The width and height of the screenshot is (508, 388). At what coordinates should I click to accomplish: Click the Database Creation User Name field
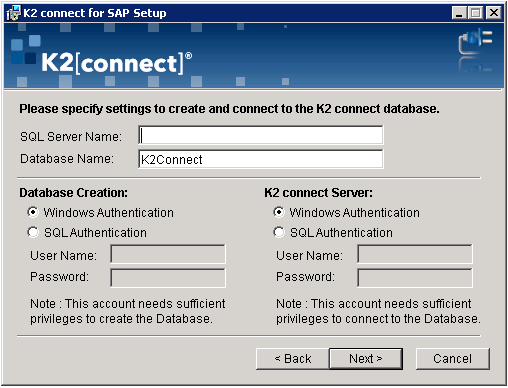[x=168, y=255]
